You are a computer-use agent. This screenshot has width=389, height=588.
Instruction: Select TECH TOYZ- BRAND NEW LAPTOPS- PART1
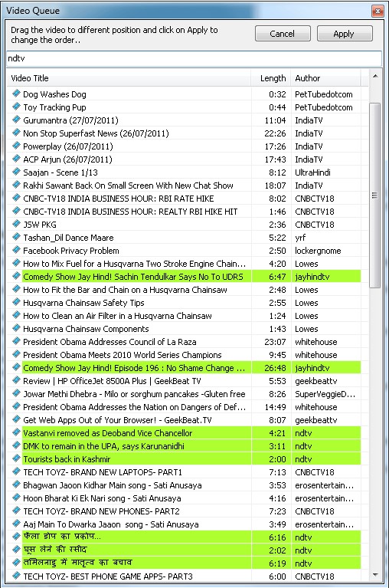click(184, 472)
